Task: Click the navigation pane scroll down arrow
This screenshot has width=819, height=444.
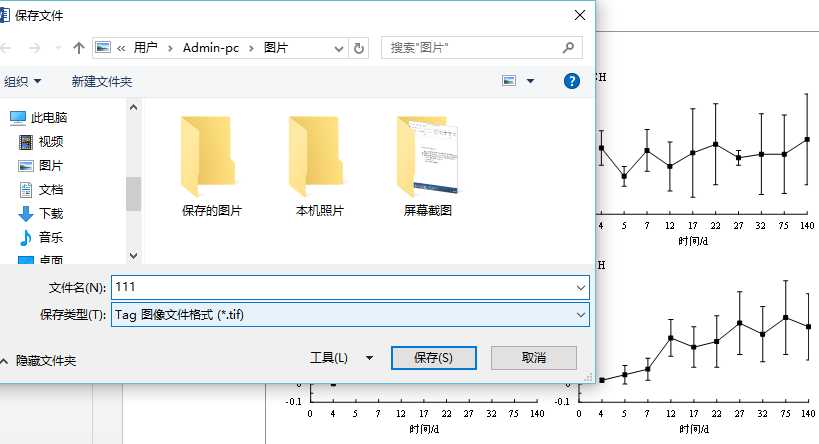Action: (134, 256)
